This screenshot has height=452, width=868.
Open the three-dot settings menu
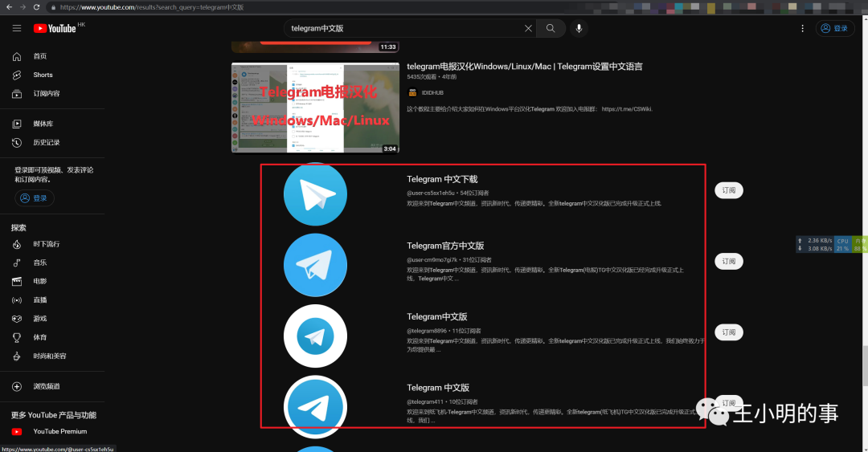(x=802, y=28)
